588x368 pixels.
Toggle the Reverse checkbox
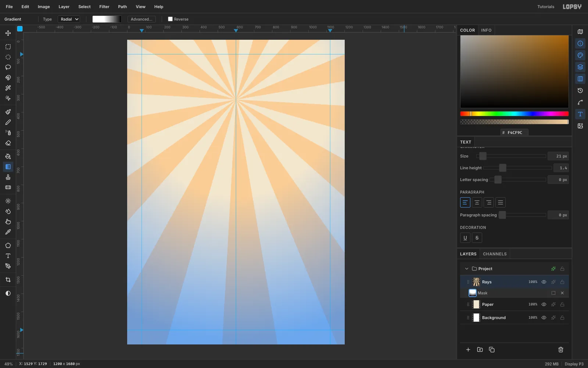tap(170, 19)
